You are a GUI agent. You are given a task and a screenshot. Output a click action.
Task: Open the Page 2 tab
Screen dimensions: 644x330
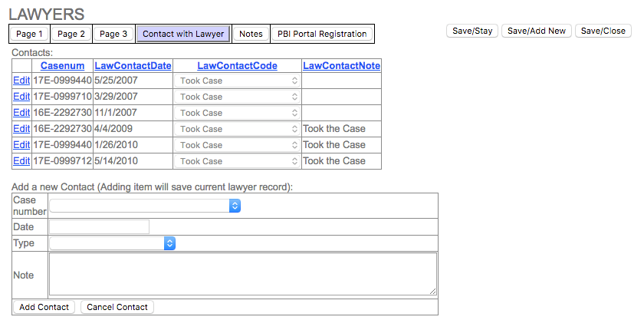point(71,34)
